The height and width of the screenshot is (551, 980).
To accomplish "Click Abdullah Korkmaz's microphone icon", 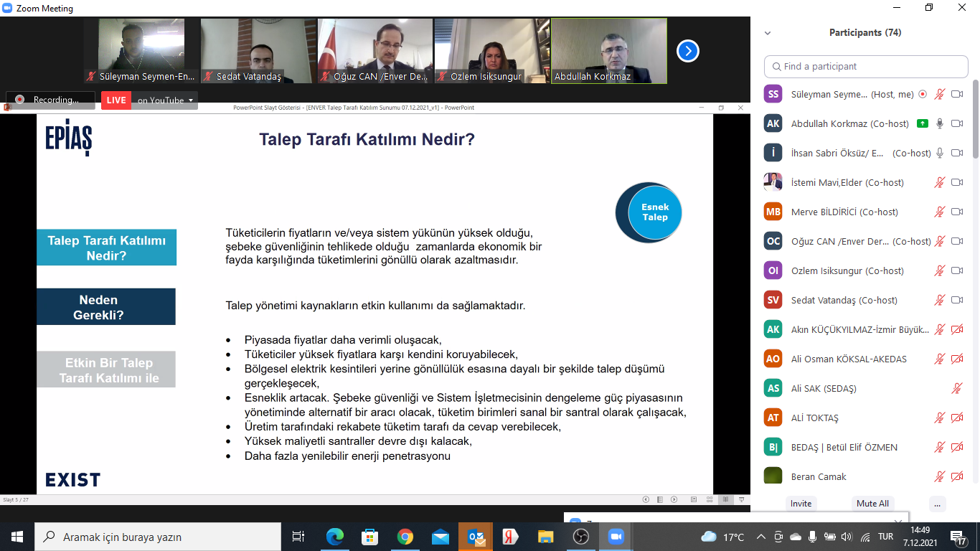I will pyautogui.click(x=939, y=123).
